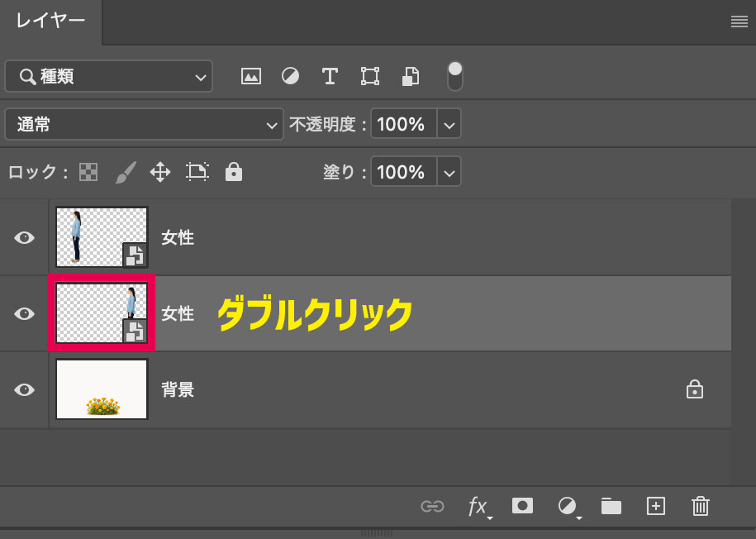Viewport: 756px width, 539px height.
Task: Lock artboard nesting icon
Action: (x=197, y=172)
